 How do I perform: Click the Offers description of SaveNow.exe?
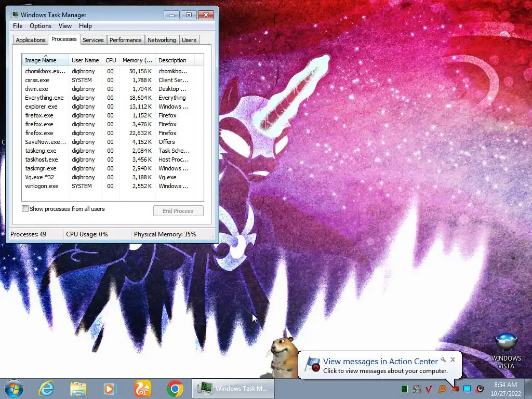pyautogui.click(x=167, y=142)
